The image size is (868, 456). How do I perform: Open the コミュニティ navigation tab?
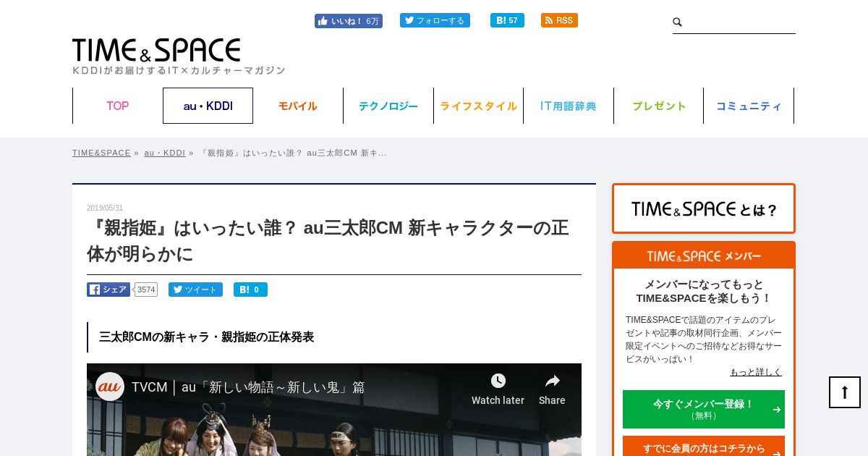[749, 106]
